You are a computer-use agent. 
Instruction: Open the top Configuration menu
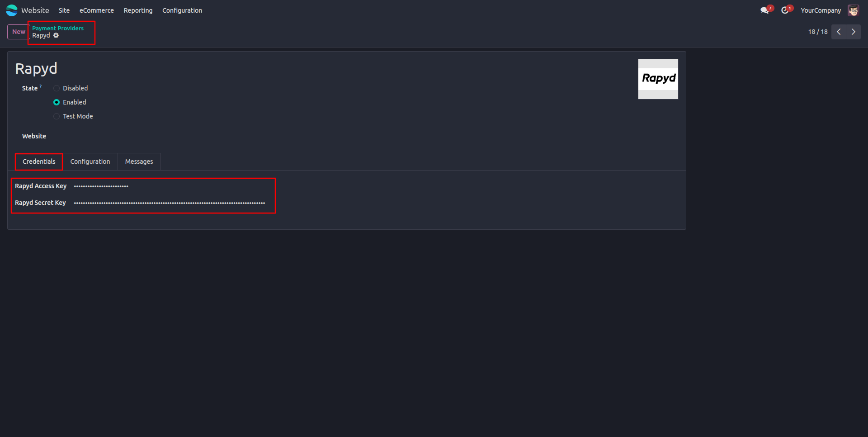pyautogui.click(x=182, y=10)
